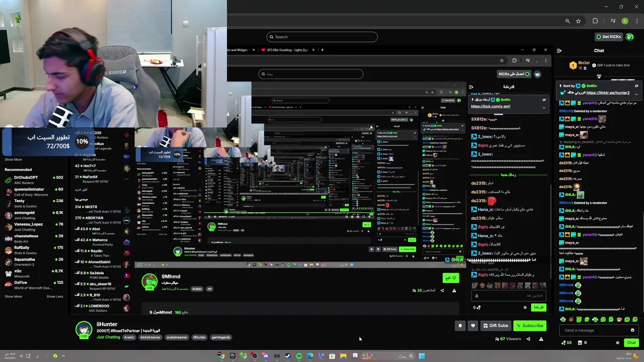Viewport: 644px width, 362px height.
Task: Show hidden system tray icons
Action: click(63, 356)
